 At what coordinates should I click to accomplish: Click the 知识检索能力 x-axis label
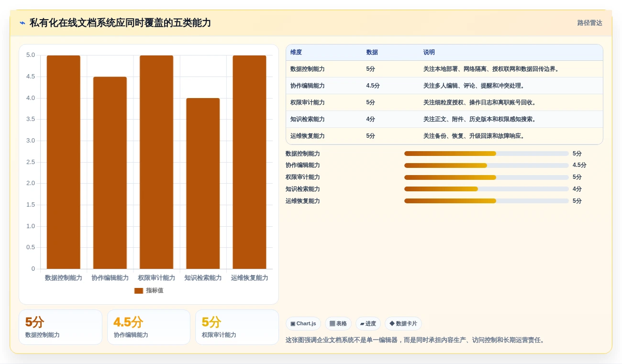203,278
